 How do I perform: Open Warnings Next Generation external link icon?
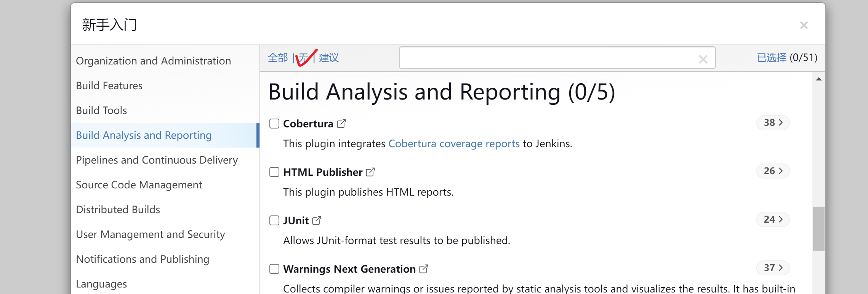click(424, 269)
